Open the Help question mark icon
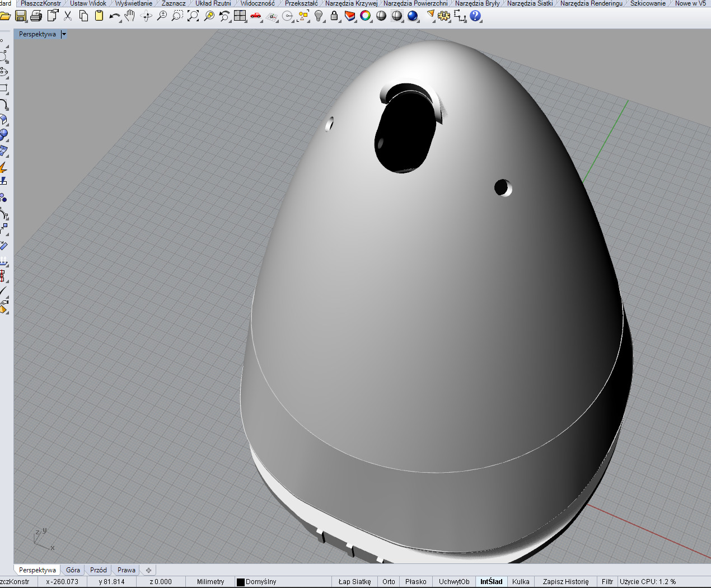Image resolution: width=711 pixels, height=588 pixels. (x=475, y=16)
